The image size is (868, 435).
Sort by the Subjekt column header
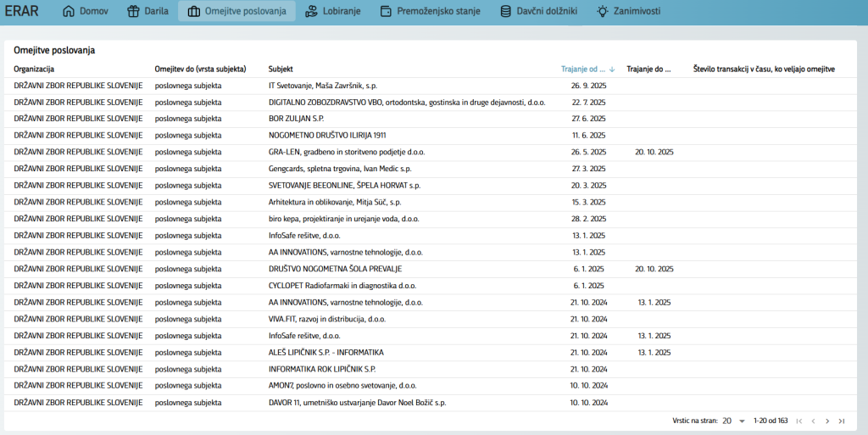pyautogui.click(x=281, y=69)
